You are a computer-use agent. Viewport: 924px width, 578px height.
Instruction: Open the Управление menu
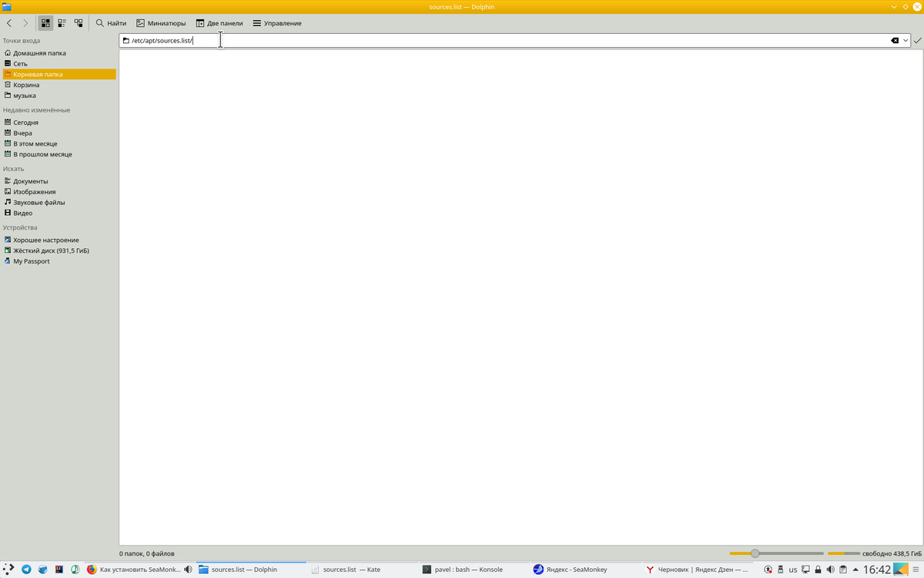tap(277, 23)
